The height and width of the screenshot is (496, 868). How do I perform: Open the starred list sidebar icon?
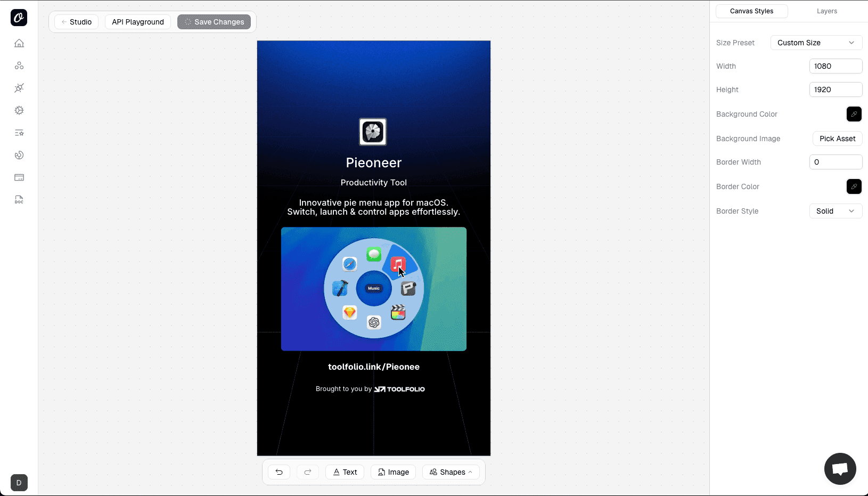(x=19, y=133)
